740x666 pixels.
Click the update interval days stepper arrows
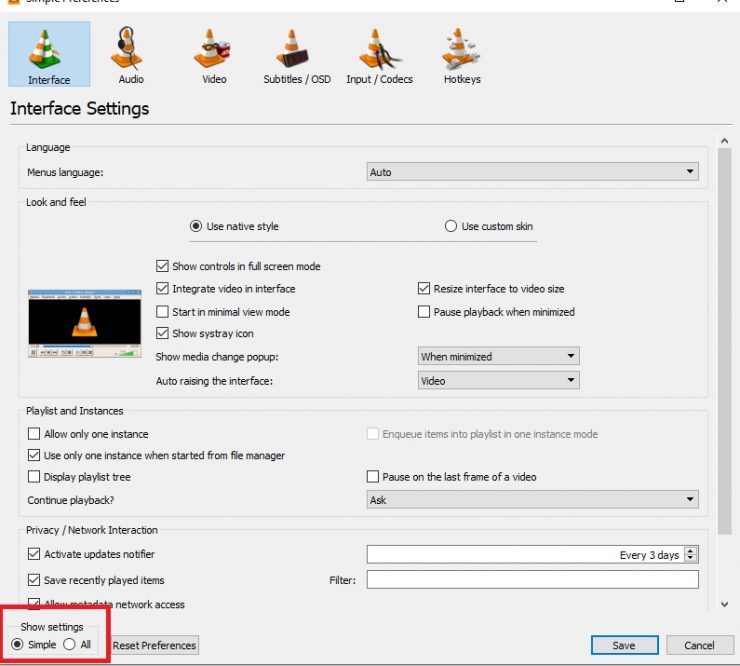[x=691, y=554]
